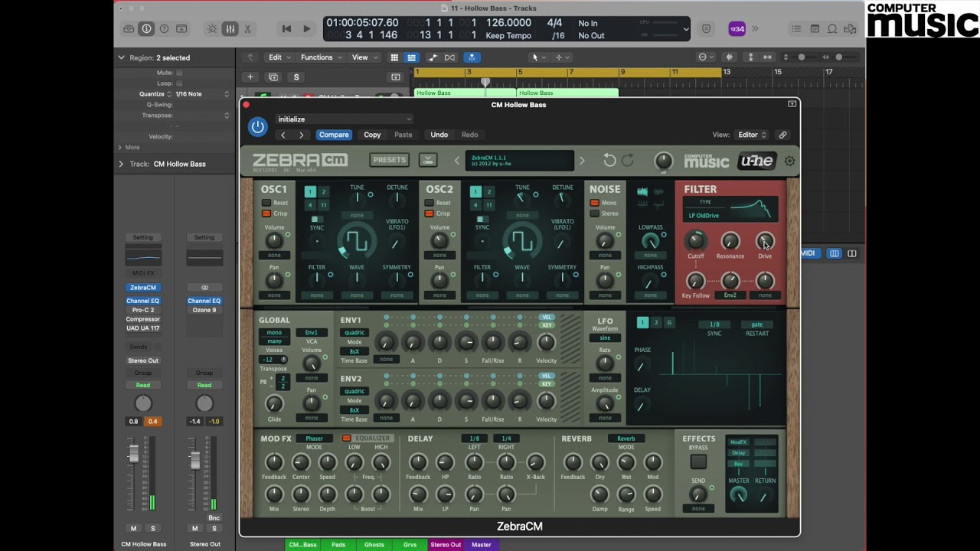The image size is (980, 551).
Task: Open the List Editors icon
Action: pyautogui.click(x=796, y=29)
